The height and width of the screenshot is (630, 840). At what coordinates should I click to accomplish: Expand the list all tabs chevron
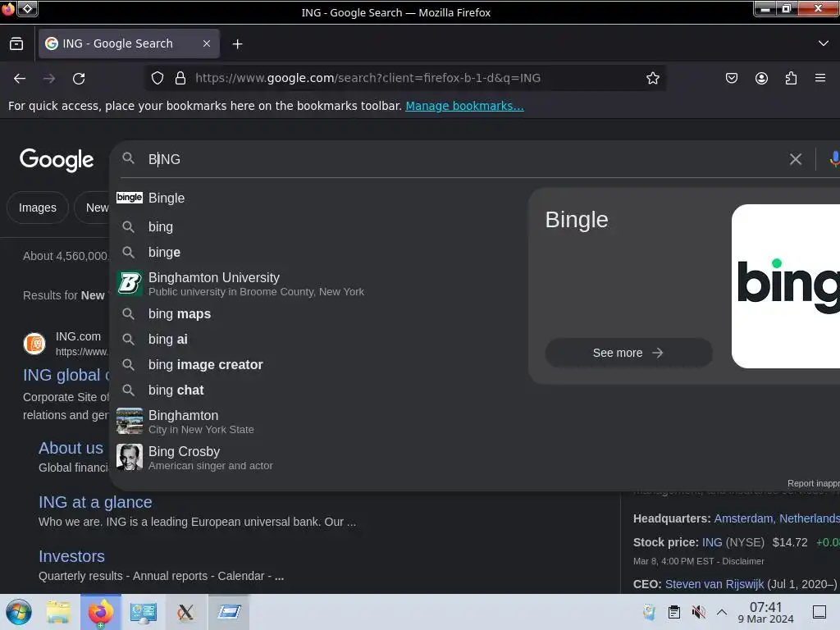click(824, 43)
